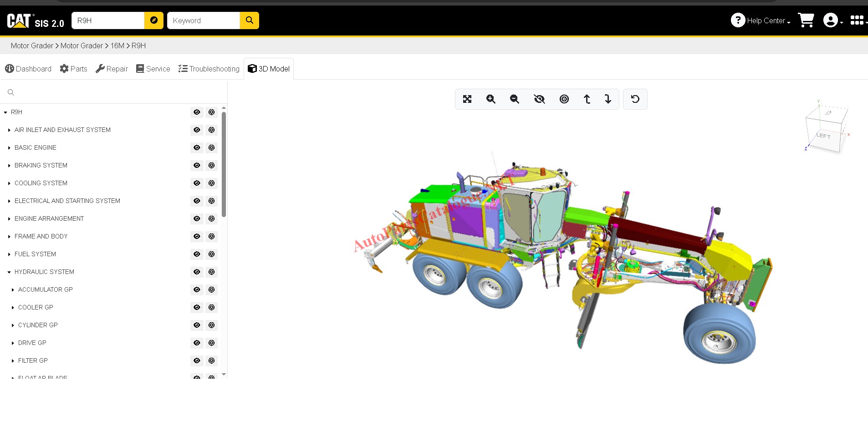Expand the Cooler GP node
This screenshot has width=868, height=426.
13,307
